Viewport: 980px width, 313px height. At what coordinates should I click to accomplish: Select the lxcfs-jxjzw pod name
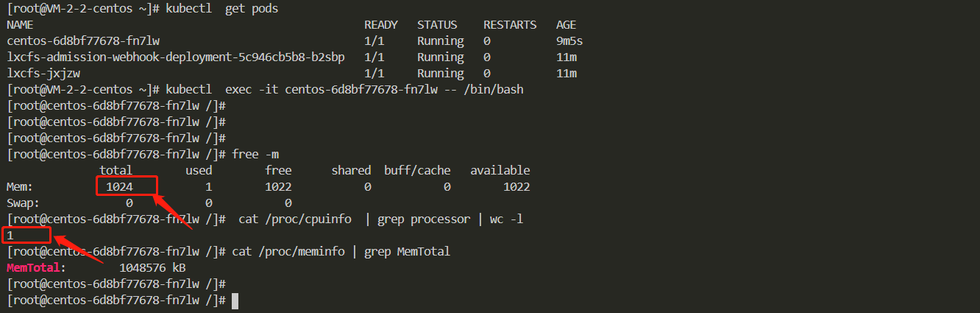[x=43, y=74]
